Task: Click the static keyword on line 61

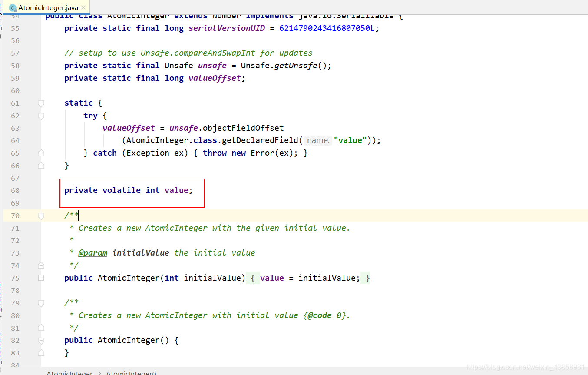Action: coord(79,103)
